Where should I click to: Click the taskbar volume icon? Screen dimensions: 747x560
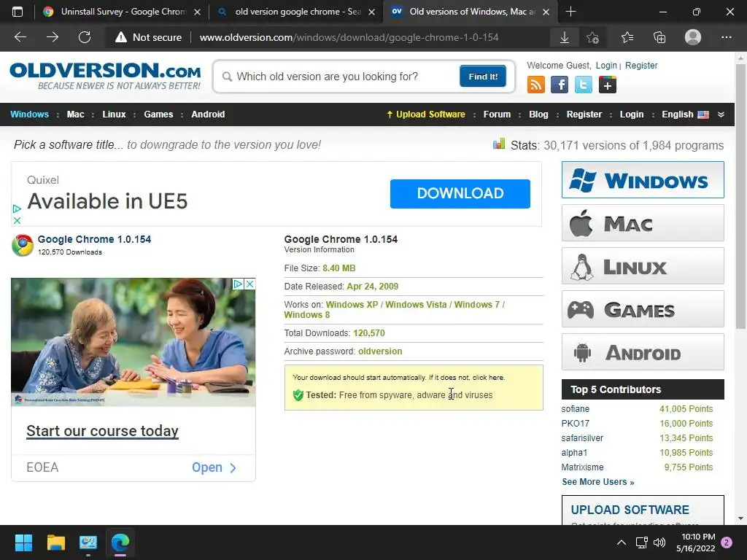[x=659, y=542]
